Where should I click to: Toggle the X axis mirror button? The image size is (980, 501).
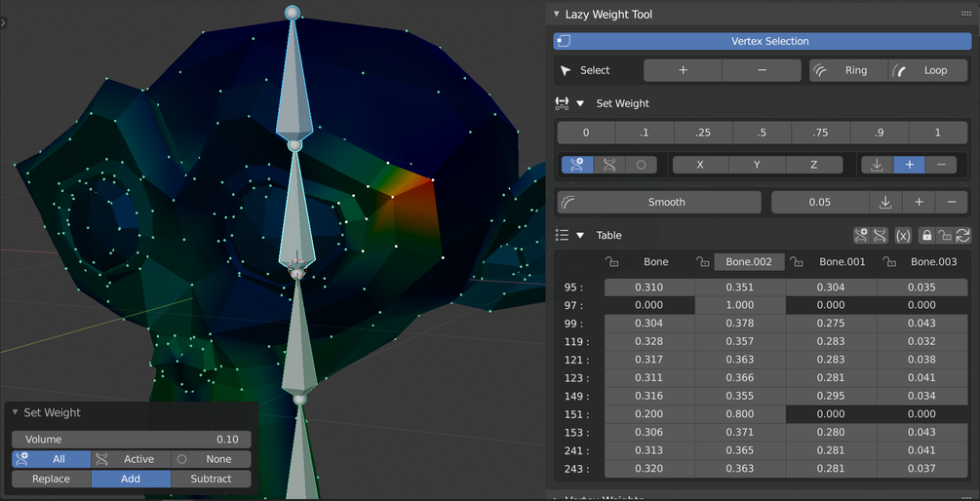point(700,165)
